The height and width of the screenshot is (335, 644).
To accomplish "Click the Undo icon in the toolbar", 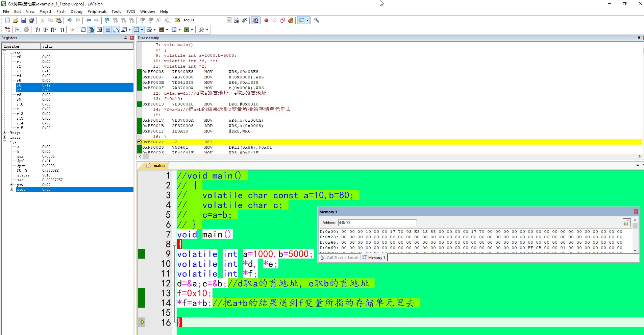I will [69, 20].
